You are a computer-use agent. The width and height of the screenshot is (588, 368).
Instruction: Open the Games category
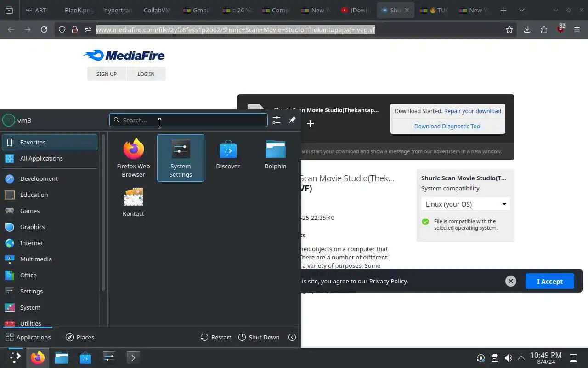point(50,211)
